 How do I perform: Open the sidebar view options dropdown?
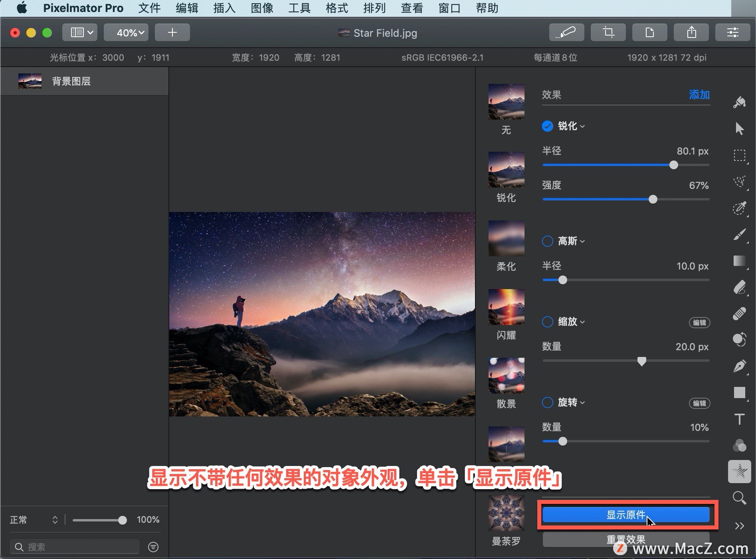79,32
